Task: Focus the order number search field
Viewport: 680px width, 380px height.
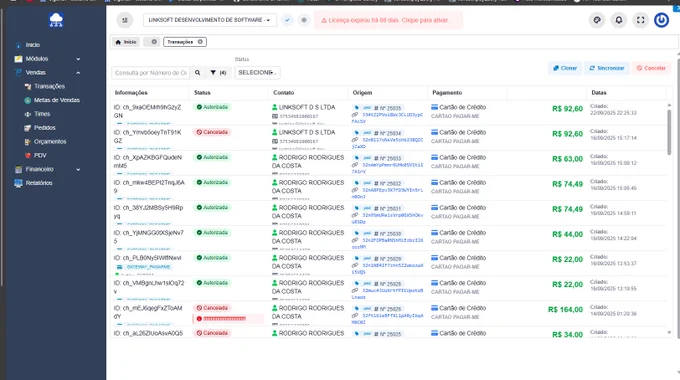Action: 150,73
